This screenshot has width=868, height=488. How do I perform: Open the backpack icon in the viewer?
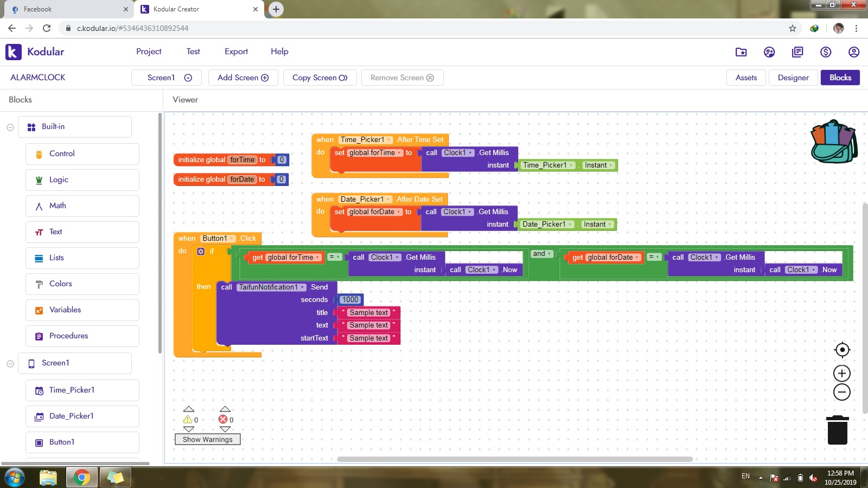click(834, 142)
